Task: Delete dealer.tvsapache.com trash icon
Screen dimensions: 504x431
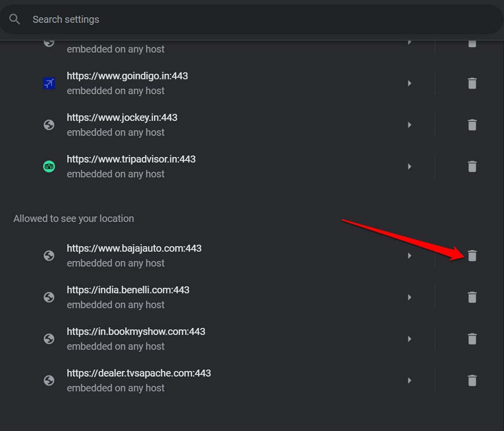Action: (472, 380)
